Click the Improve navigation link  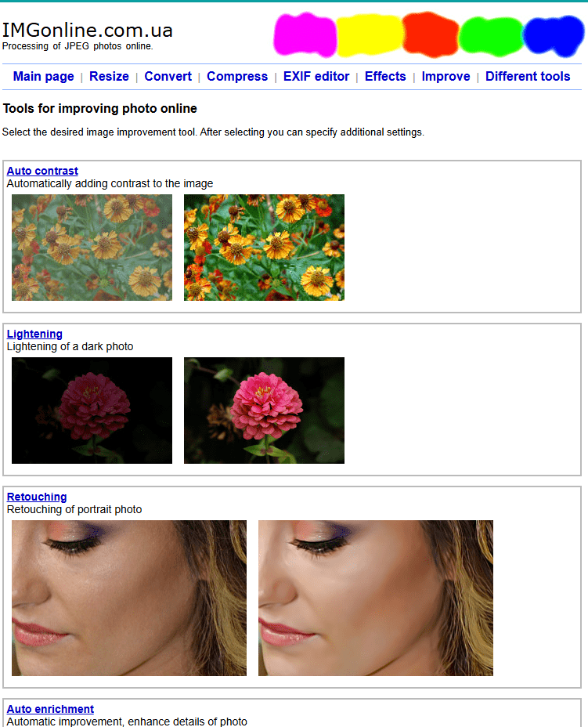tap(446, 77)
